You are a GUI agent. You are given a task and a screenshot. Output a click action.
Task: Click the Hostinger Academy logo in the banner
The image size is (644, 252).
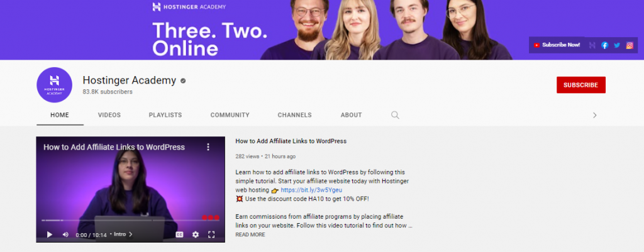pyautogui.click(x=189, y=7)
